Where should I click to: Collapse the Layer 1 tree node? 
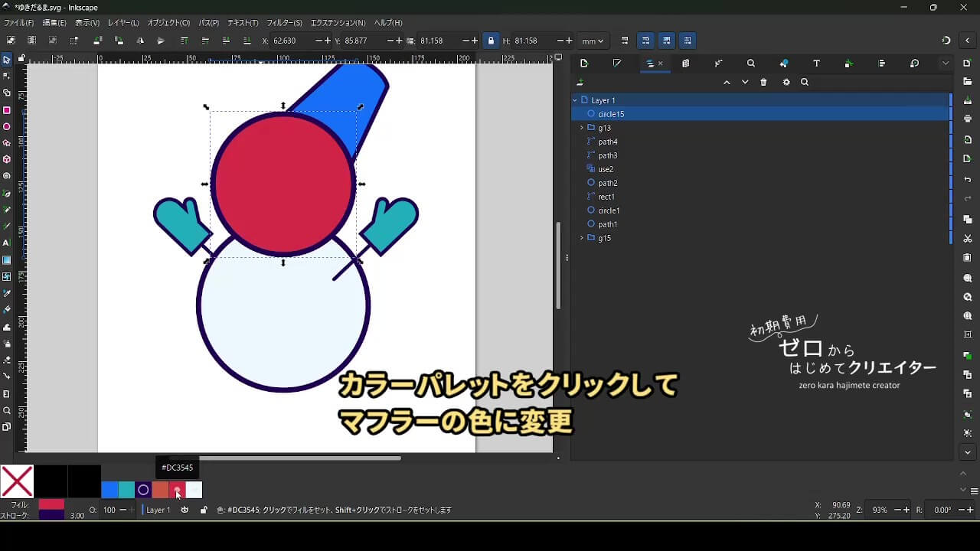coord(575,100)
